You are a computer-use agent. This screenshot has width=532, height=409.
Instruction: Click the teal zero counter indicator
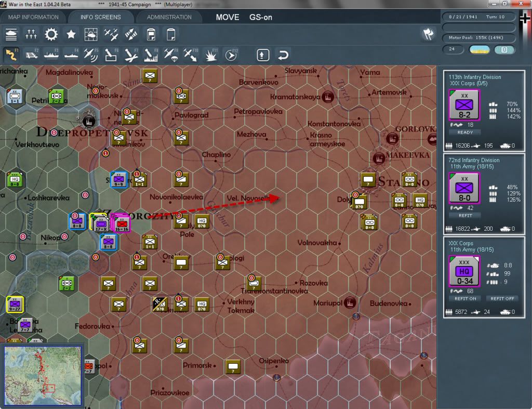coord(504,50)
